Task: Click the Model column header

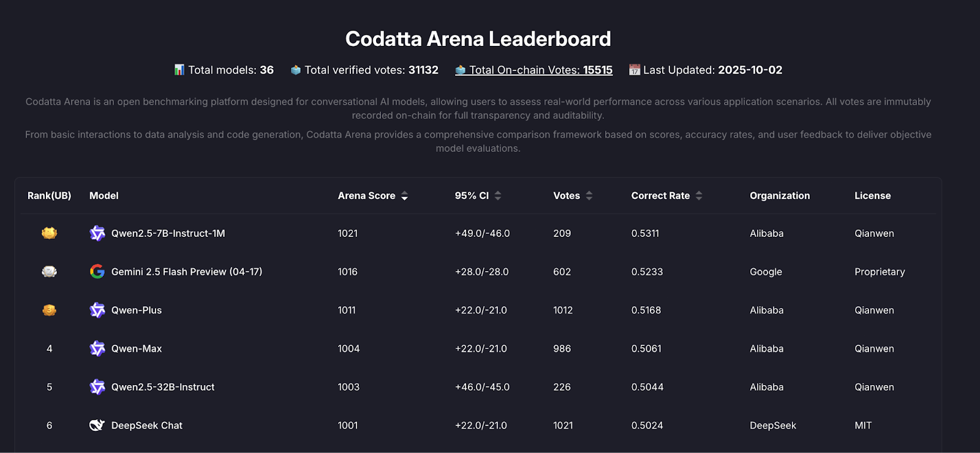Action: (104, 196)
